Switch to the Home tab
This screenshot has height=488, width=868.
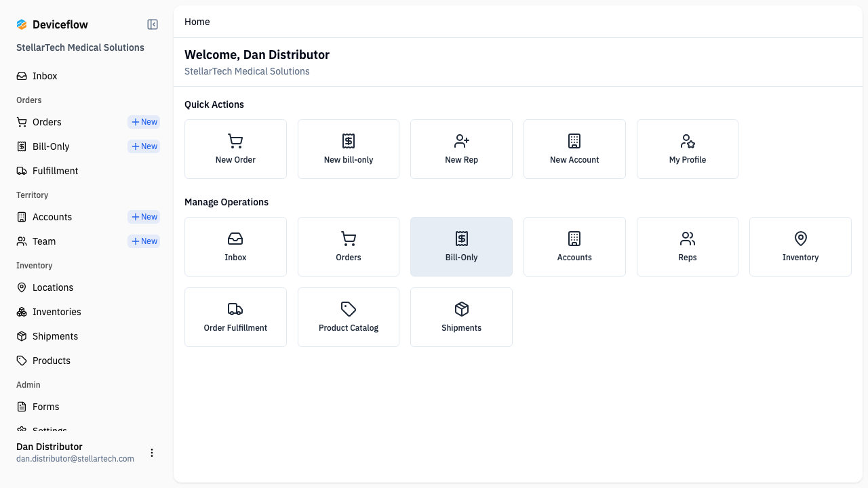click(197, 22)
